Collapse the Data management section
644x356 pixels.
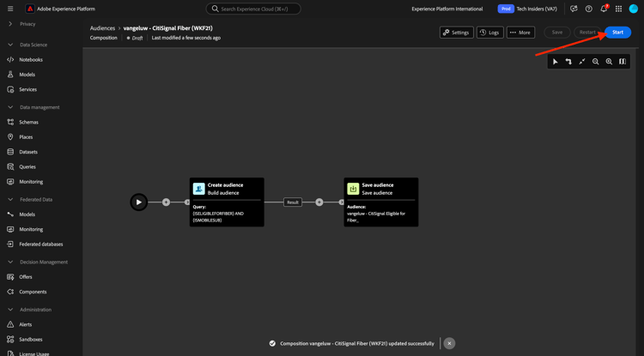10,107
